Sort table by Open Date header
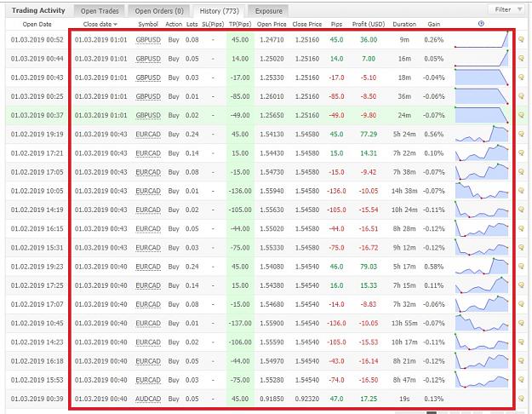Screen dimensions: 532x414 [x=37, y=24]
